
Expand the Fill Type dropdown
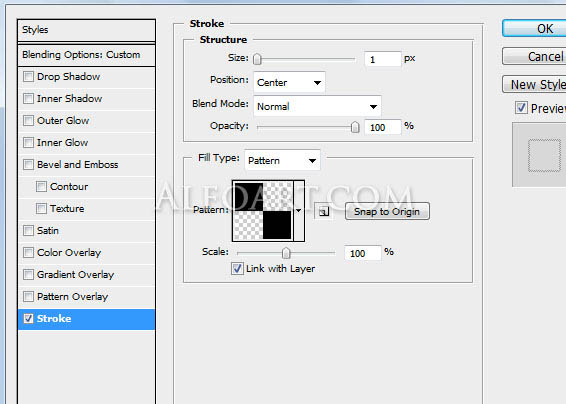pos(282,160)
